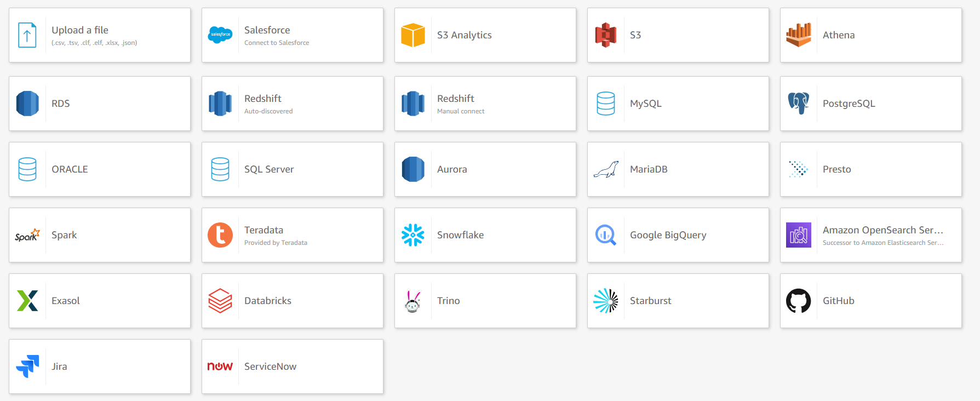Viewport: 980px width, 401px height.
Task: Select the blue Jira logo
Action: 27,366
